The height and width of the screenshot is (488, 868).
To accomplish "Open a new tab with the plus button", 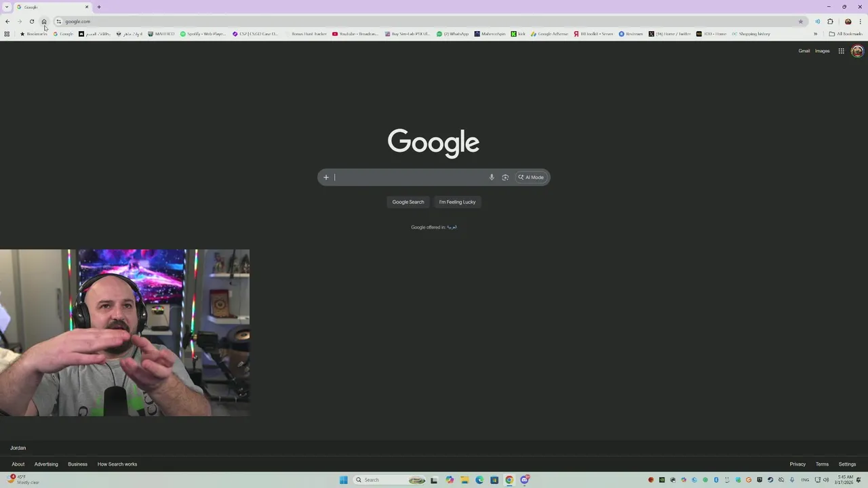I will pos(99,7).
